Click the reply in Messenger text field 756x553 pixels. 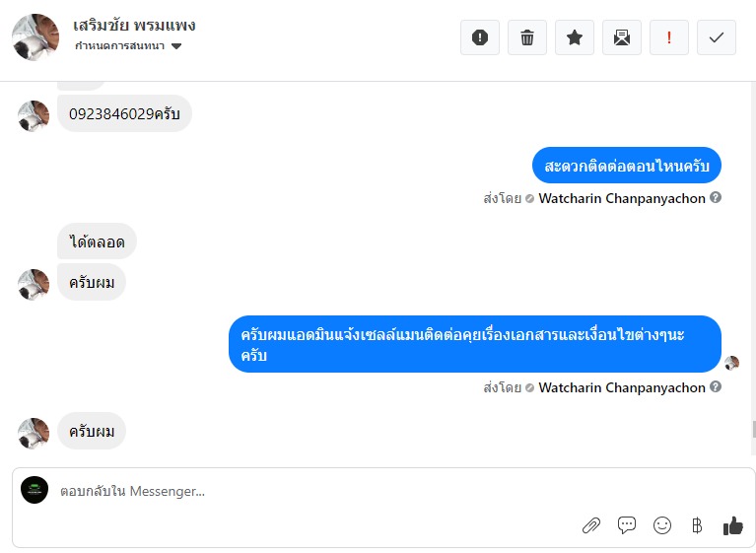point(296,491)
